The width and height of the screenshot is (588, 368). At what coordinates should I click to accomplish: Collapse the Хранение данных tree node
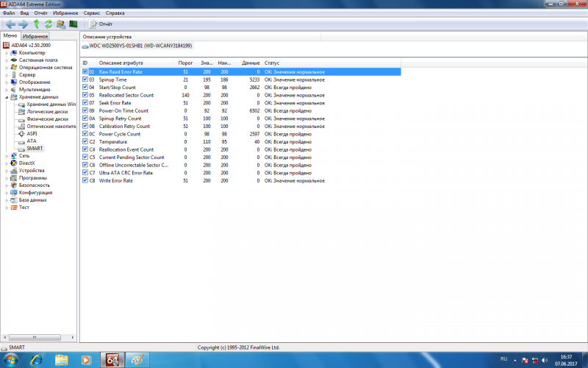(x=7, y=97)
